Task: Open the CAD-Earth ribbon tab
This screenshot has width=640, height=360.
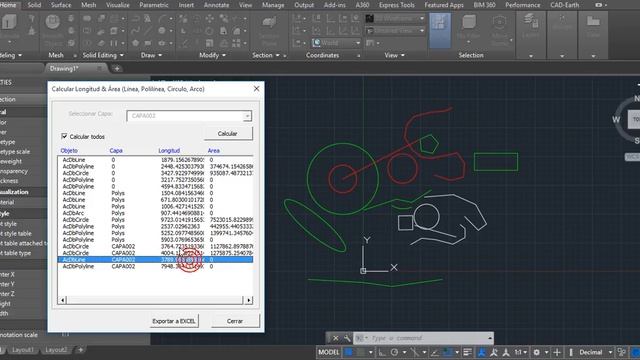Action: [x=564, y=5]
